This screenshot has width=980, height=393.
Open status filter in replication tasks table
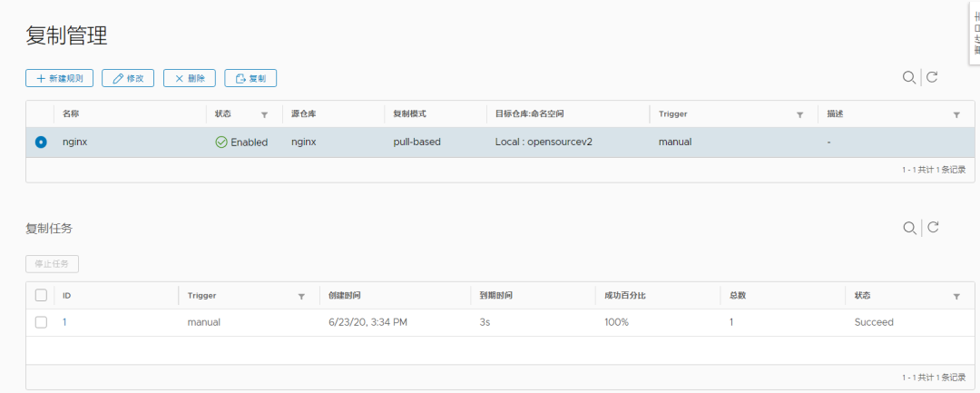[x=956, y=296]
